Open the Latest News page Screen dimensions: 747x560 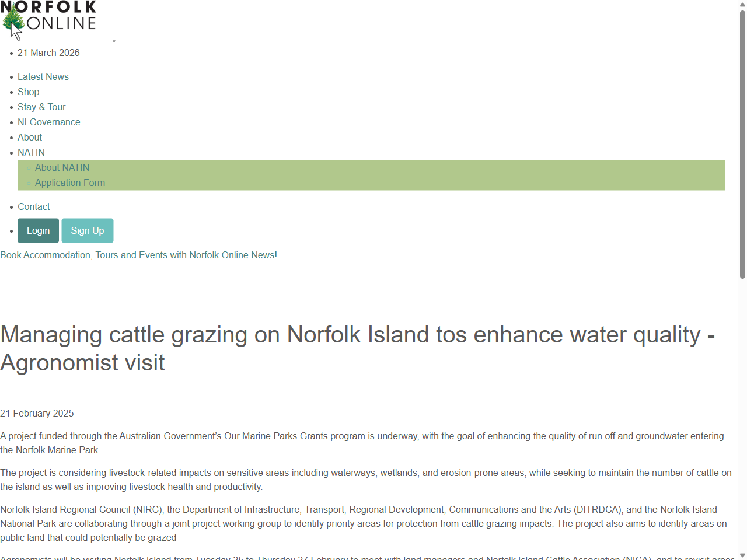(x=43, y=76)
